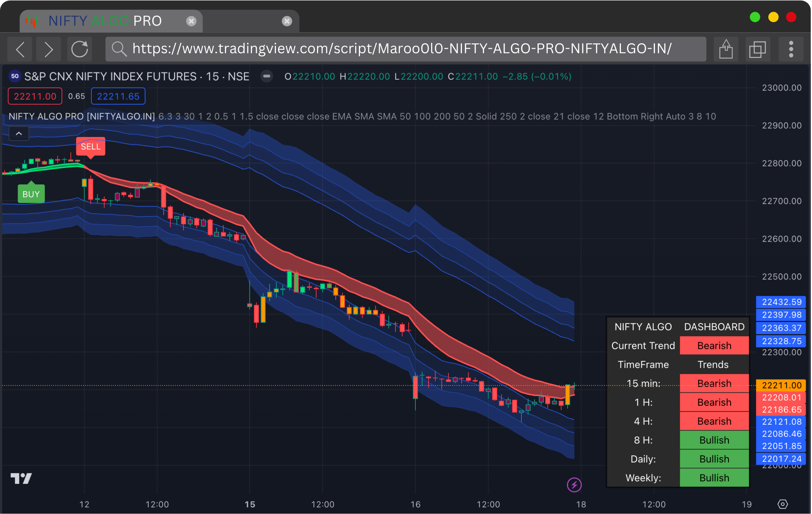The height and width of the screenshot is (514, 812).
Task: Open chart settings hexagon icon
Action: [783, 504]
